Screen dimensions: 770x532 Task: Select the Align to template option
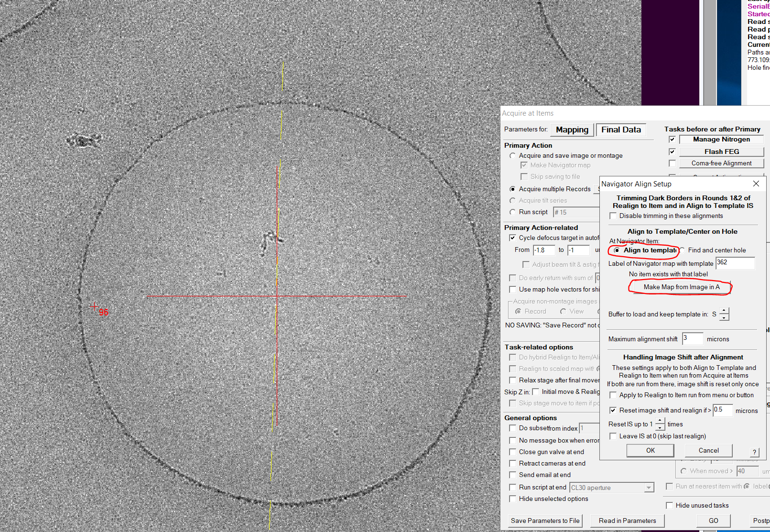coord(617,250)
